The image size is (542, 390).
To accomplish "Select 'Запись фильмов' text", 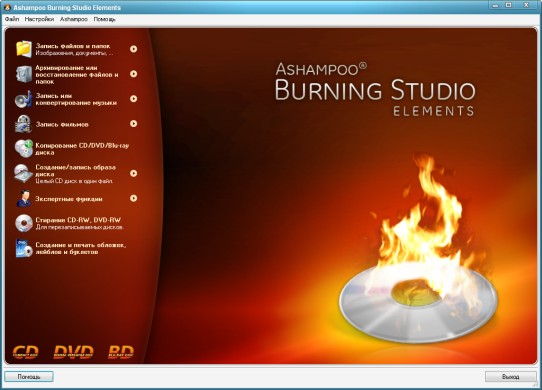I will click(x=62, y=124).
